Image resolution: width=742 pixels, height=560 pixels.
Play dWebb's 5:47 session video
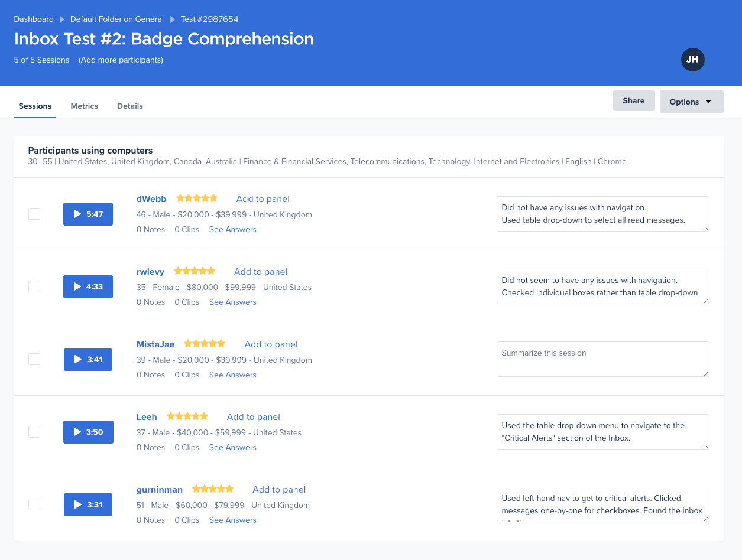coord(88,214)
